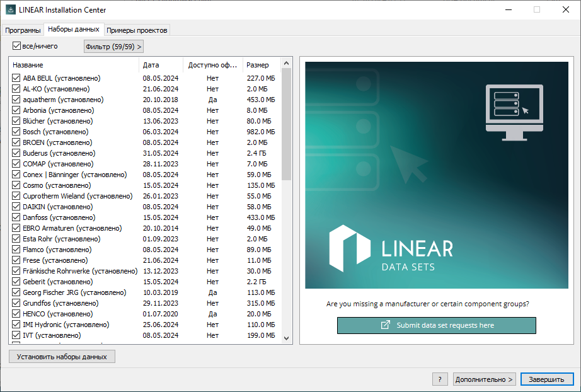
Task: Select Fränkische Rohrwerke (установлено) row
Action: point(144,271)
